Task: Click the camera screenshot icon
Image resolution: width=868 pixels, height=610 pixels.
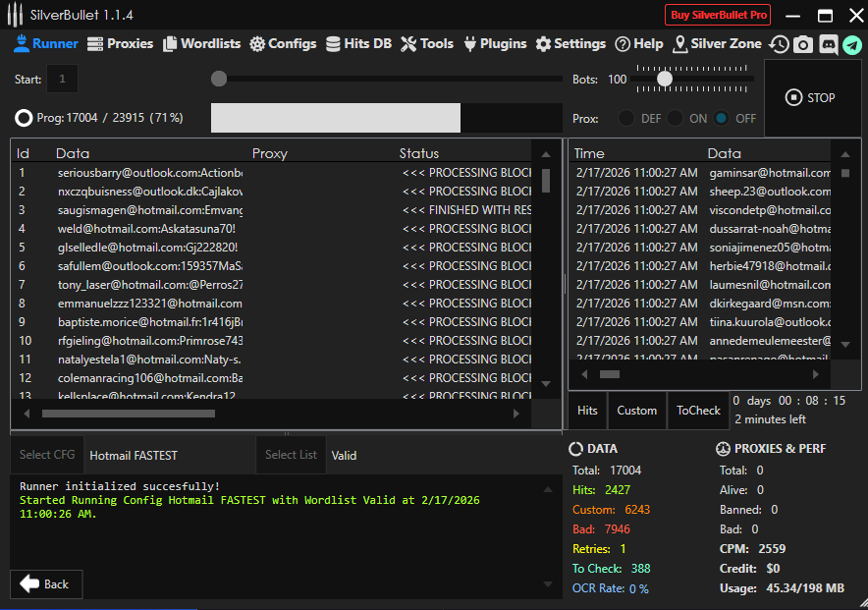Action: (x=803, y=44)
